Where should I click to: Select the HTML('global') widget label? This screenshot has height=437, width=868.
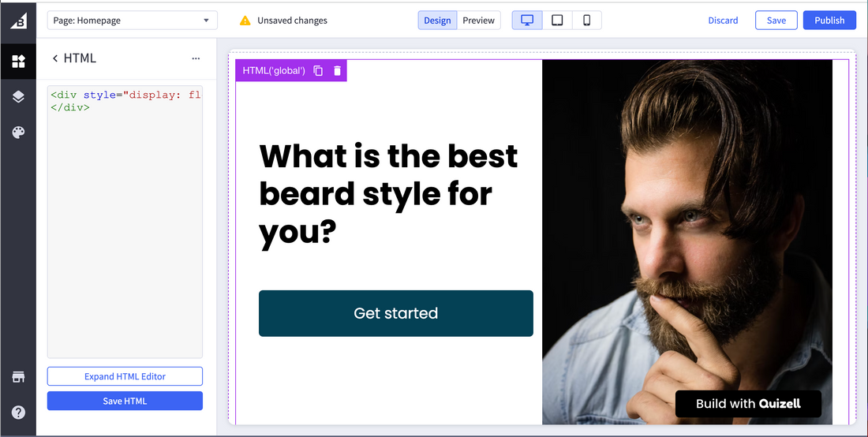click(274, 70)
